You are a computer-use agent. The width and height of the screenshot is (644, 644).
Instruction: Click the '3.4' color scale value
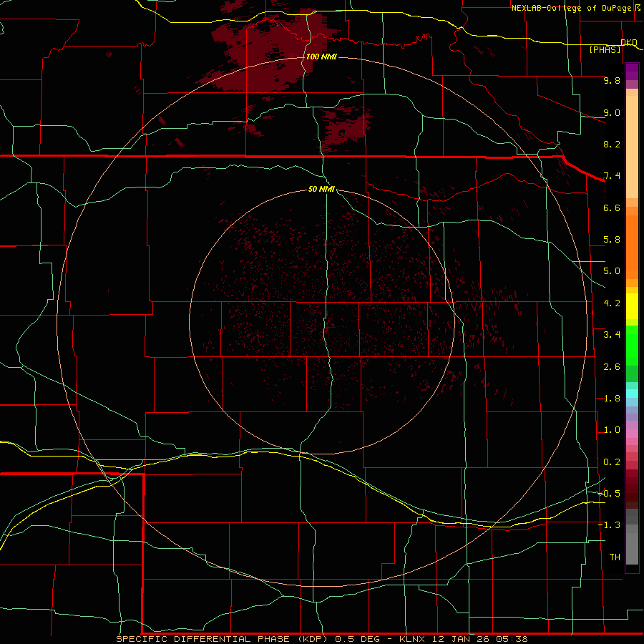point(612,335)
